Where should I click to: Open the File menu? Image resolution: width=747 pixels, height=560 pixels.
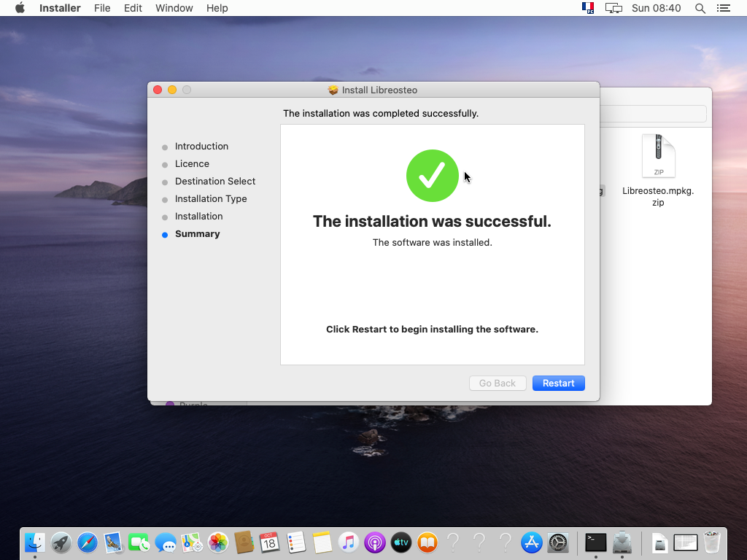point(102,8)
